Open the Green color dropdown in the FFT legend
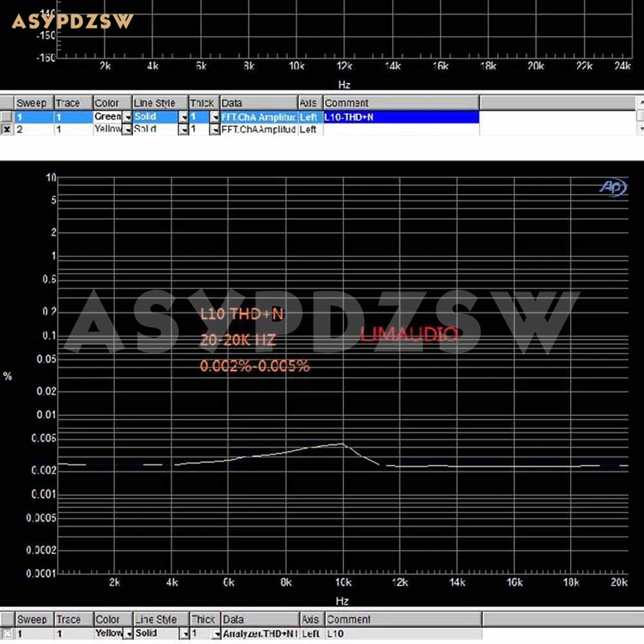Screen dimensions: 644x644 (128, 117)
